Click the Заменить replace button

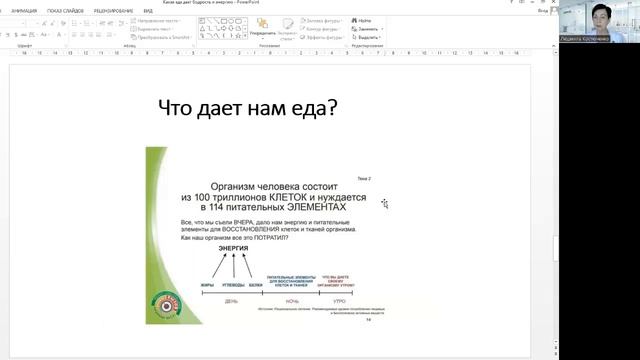(x=367, y=29)
